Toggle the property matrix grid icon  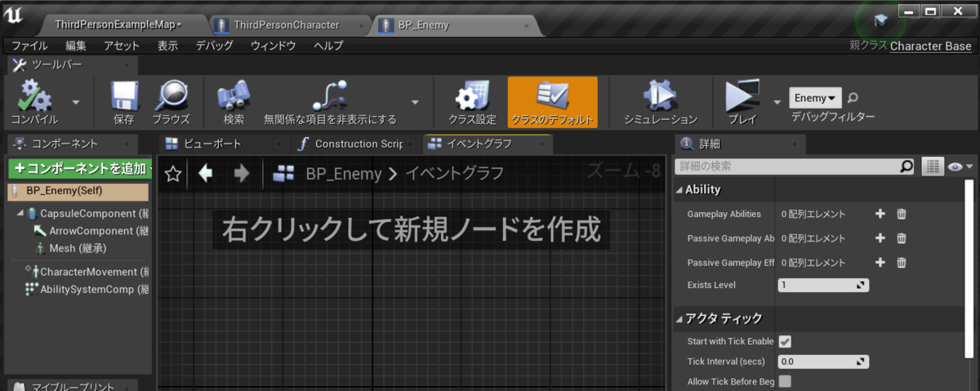pyautogui.click(x=932, y=167)
